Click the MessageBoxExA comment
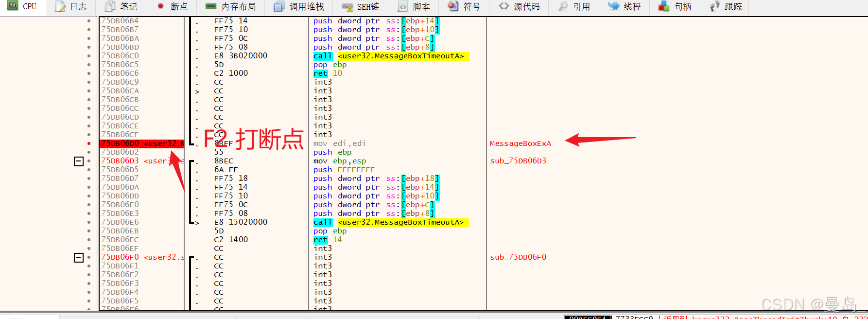 click(x=521, y=143)
